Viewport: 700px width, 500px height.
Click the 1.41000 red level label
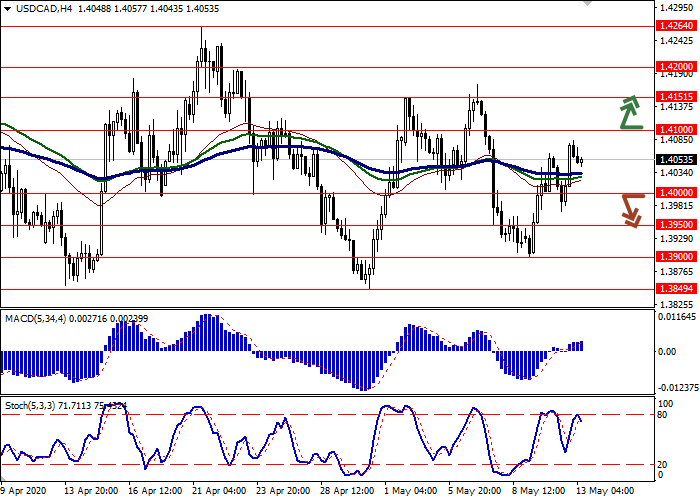tap(676, 130)
